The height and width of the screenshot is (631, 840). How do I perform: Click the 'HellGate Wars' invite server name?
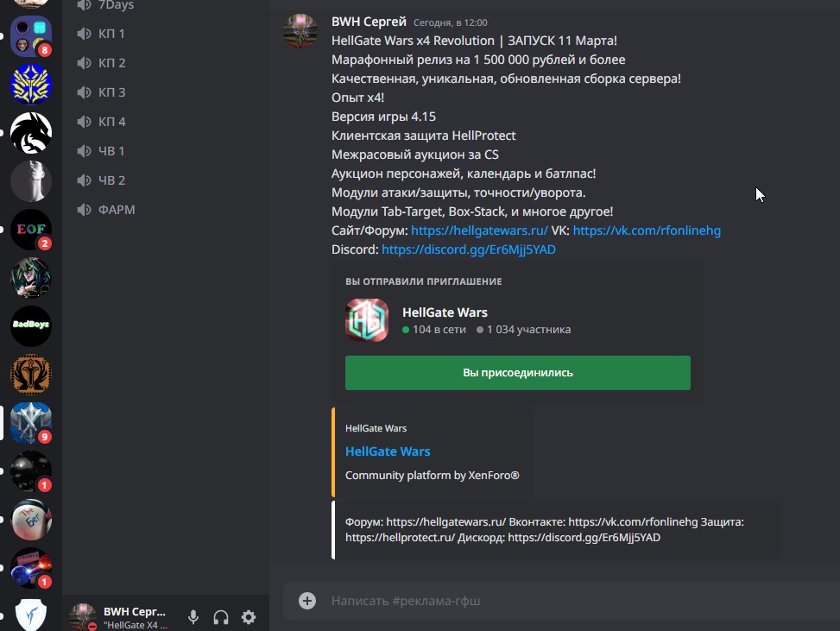445,312
